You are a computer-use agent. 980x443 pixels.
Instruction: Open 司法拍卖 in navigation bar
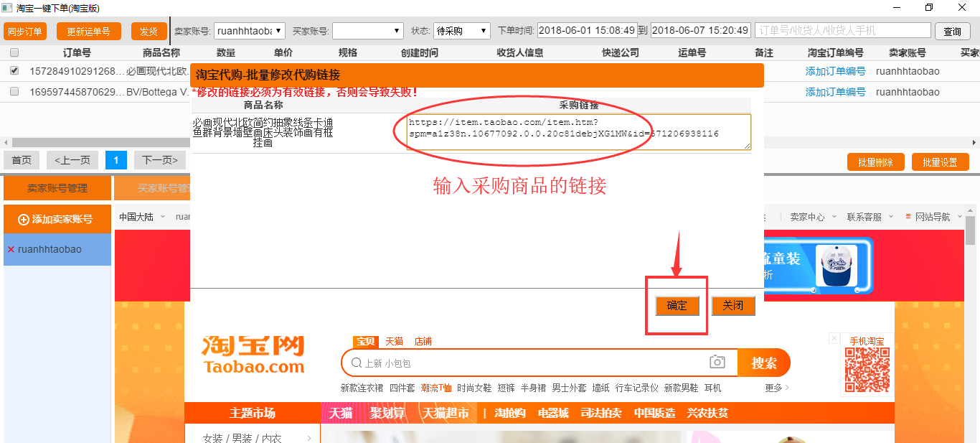(x=601, y=413)
